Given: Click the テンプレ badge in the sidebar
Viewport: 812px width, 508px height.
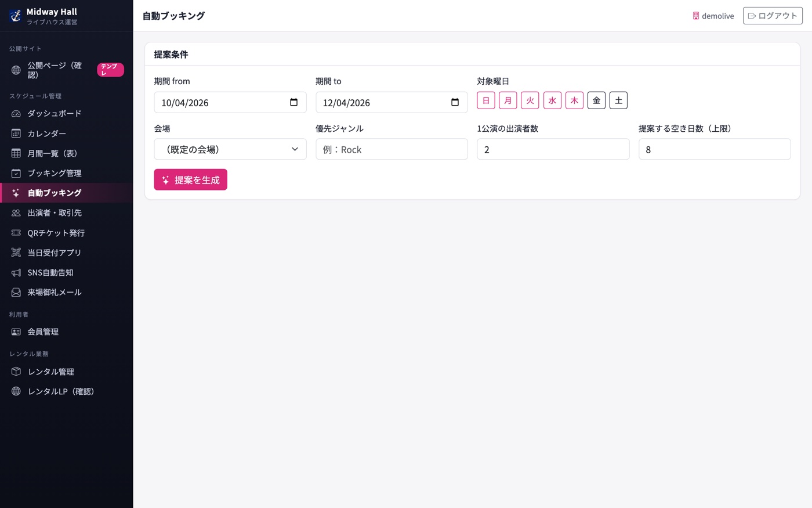Looking at the screenshot, I should 110,70.
